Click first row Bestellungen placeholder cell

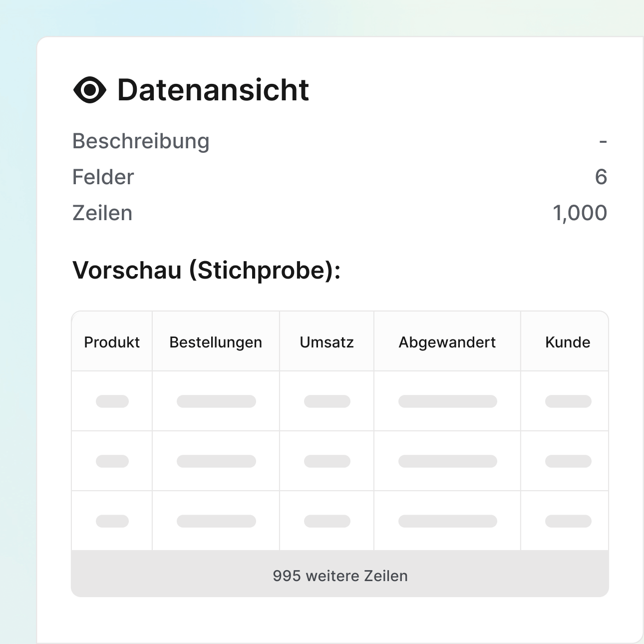216,401
